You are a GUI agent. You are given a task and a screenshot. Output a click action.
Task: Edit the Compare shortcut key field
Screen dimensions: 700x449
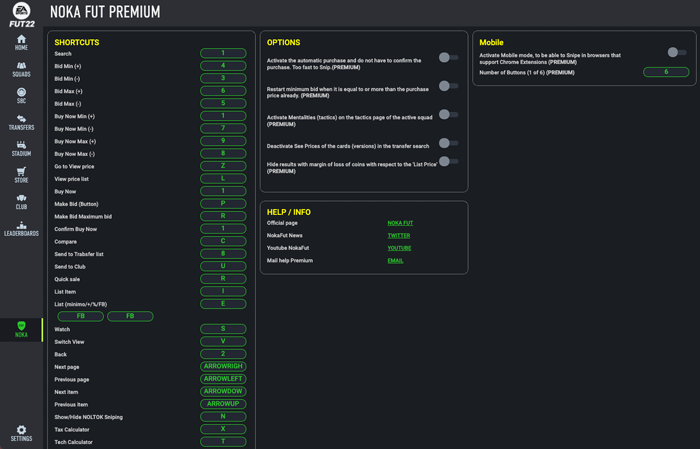[223, 241]
